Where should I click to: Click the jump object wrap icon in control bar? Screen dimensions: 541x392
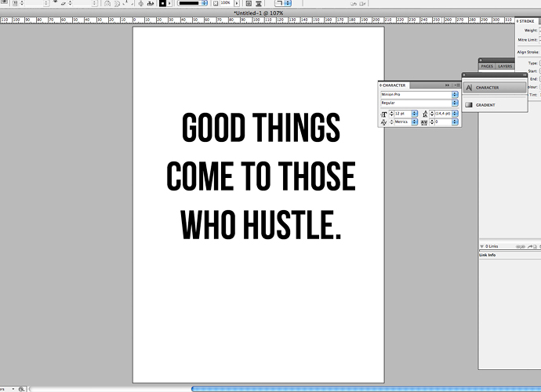(x=259, y=3)
